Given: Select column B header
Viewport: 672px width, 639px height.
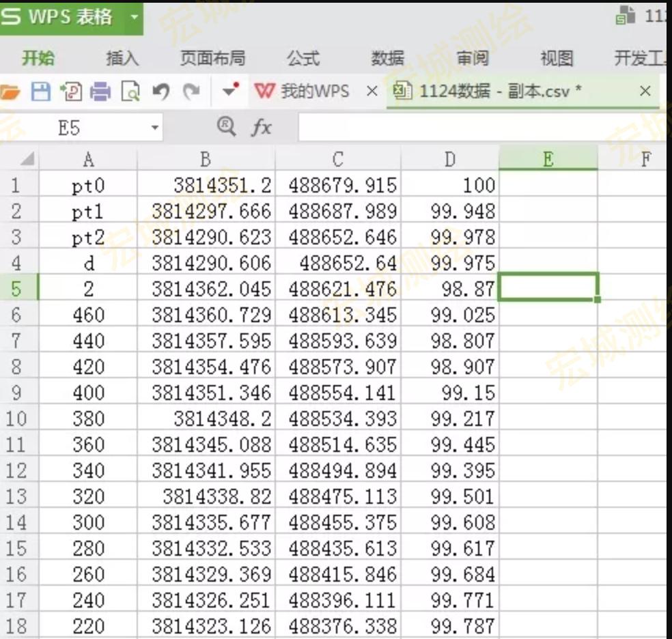Looking at the screenshot, I should pyautogui.click(x=206, y=160).
